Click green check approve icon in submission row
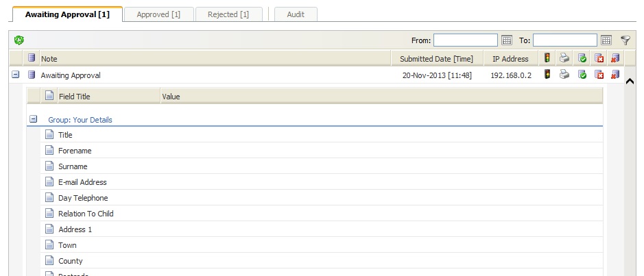Screen dimensions: 644x276 (x=582, y=75)
